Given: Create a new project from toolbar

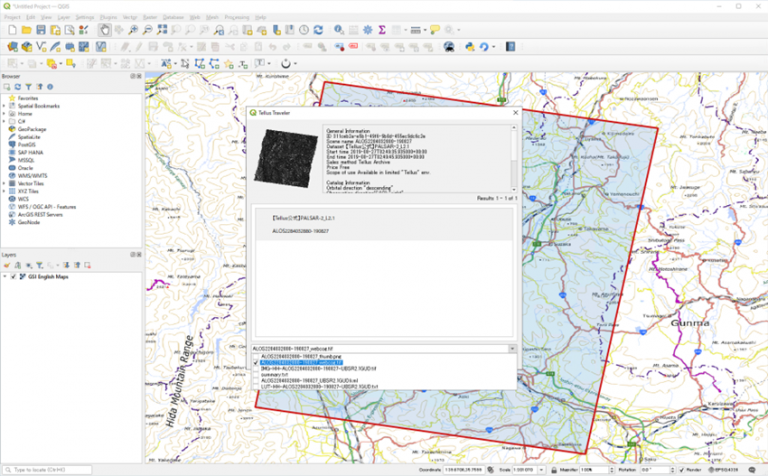Looking at the screenshot, I should [12, 30].
